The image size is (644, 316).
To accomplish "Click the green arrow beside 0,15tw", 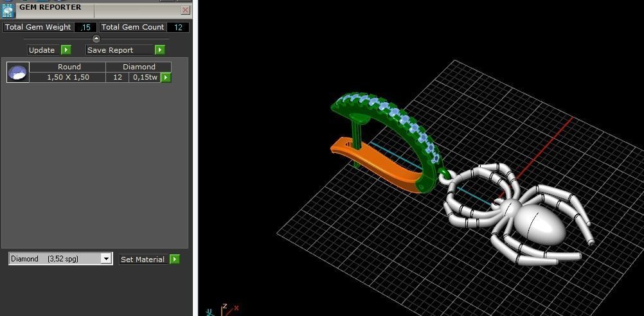I will tap(166, 77).
